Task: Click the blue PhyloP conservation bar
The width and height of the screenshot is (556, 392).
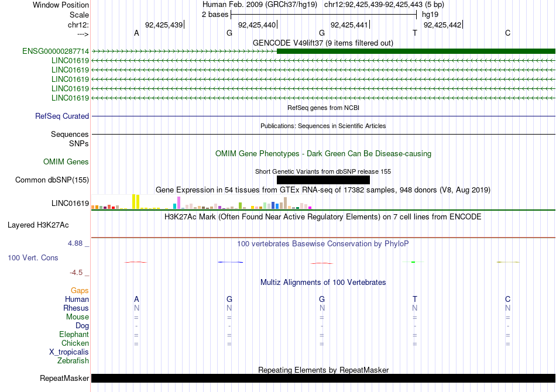Action: (230, 262)
